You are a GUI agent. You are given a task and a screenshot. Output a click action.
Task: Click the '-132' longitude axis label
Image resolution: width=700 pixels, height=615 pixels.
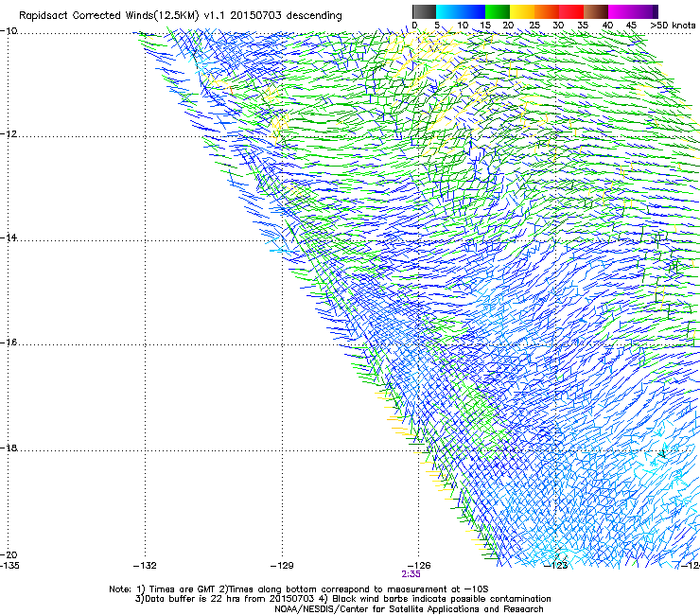pyautogui.click(x=145, y=566)
